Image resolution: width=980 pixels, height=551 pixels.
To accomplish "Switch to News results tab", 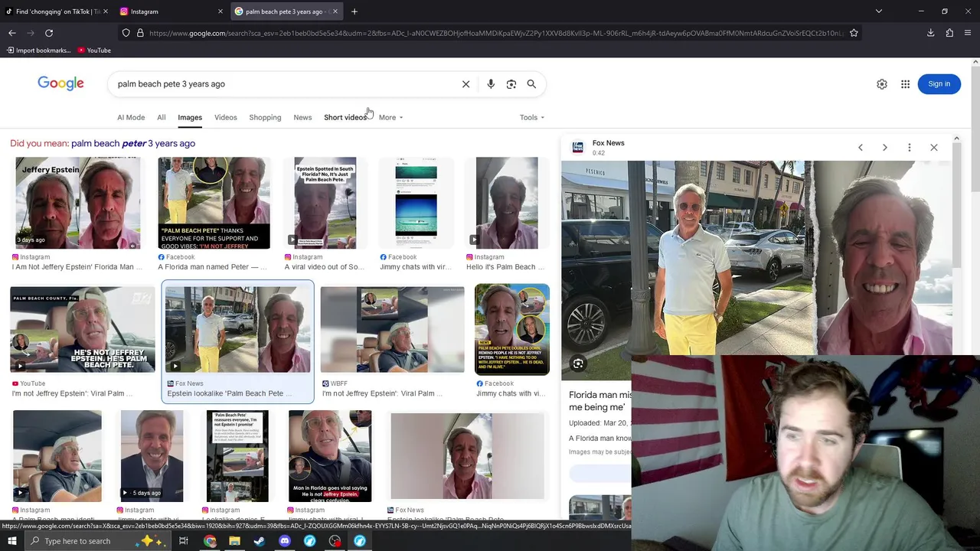I will click(x=302, y=117).
